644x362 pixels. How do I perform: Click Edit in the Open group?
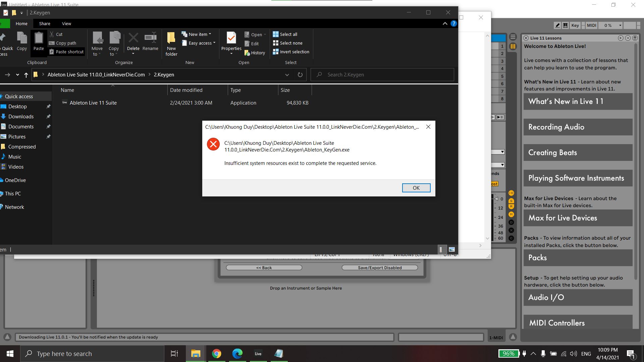tap(252, 44)
